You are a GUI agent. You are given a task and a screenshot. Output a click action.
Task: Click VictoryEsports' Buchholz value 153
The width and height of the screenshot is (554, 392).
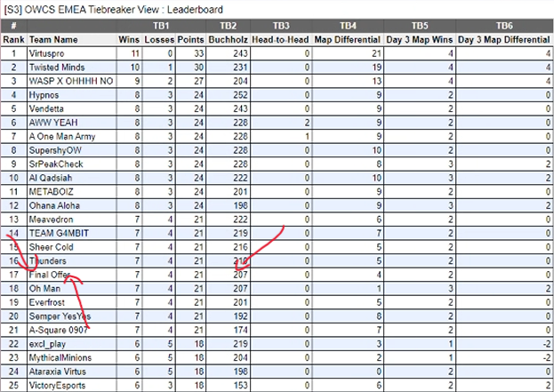tap(240, 385)
